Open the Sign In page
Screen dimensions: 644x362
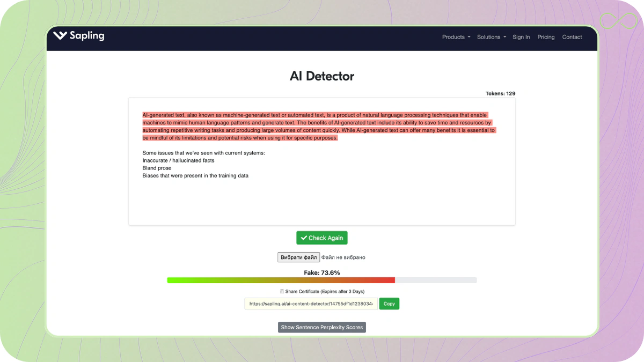(521, 37)
